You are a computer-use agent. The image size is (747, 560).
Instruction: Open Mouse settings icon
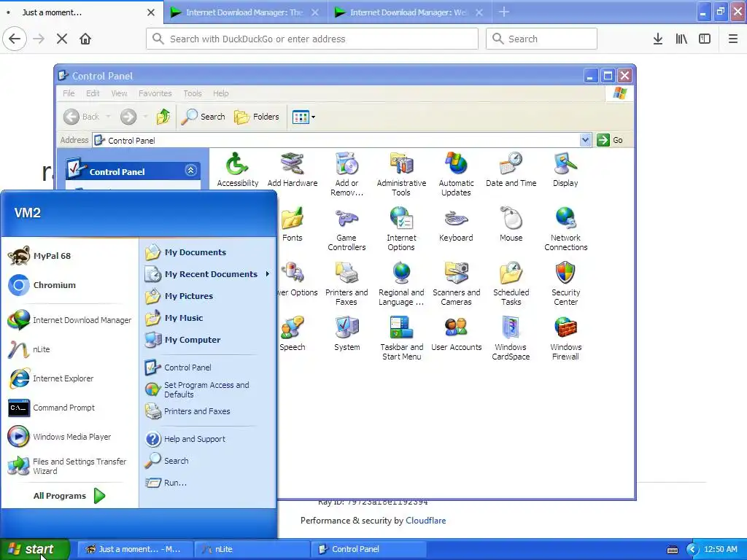point(511,225)
